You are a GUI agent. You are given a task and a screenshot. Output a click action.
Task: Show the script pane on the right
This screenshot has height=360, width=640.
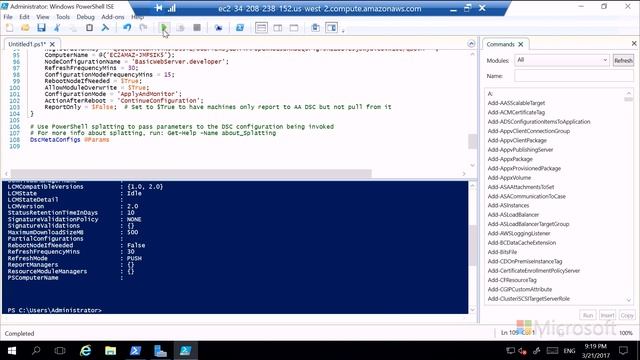tap(278, 28)
